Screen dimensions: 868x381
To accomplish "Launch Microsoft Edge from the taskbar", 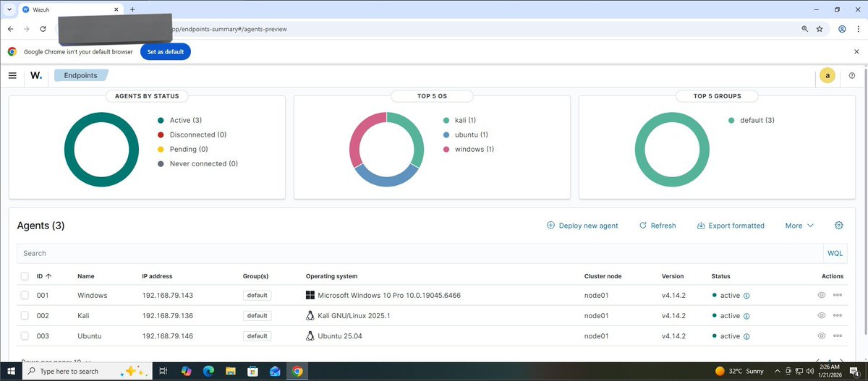I will point(208,371).
